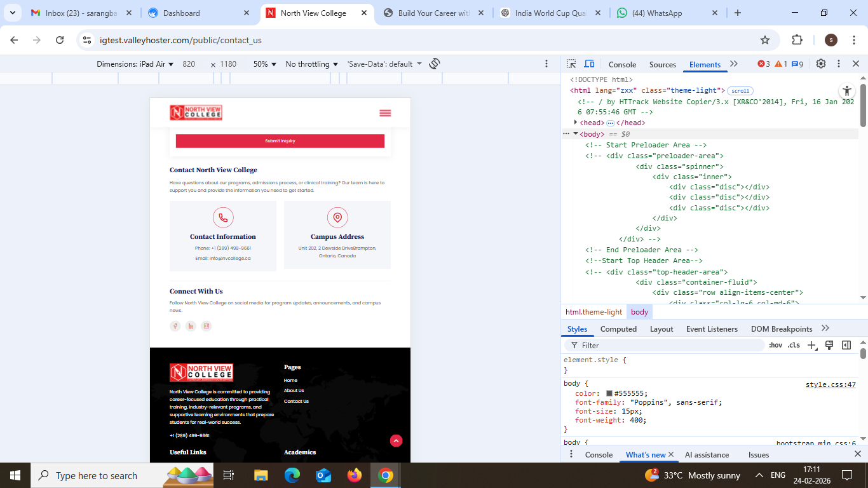Open File Explorer from the taskbar

coord(261,475)
